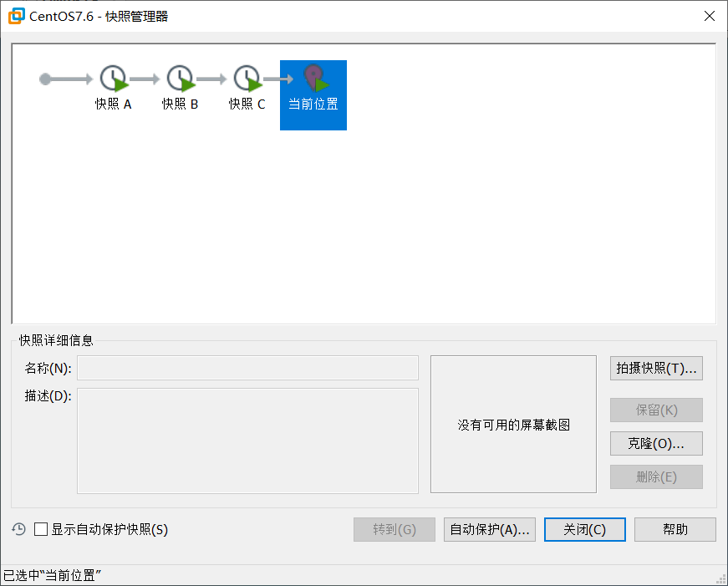Focus the 描述(D) description box

coord(247,441)
